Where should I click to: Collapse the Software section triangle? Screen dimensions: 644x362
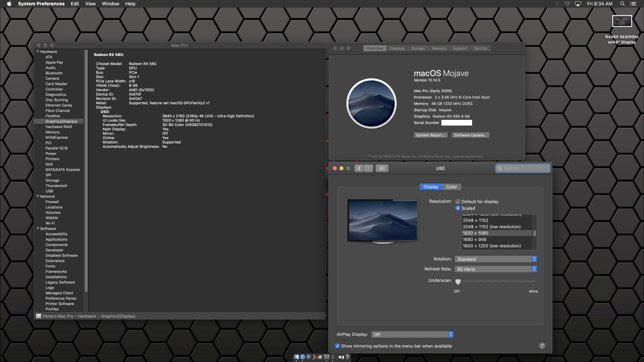click(38, 229)
